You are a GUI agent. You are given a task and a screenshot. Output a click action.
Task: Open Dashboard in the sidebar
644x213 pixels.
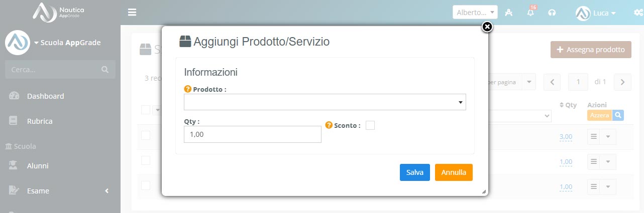[45, 96]
